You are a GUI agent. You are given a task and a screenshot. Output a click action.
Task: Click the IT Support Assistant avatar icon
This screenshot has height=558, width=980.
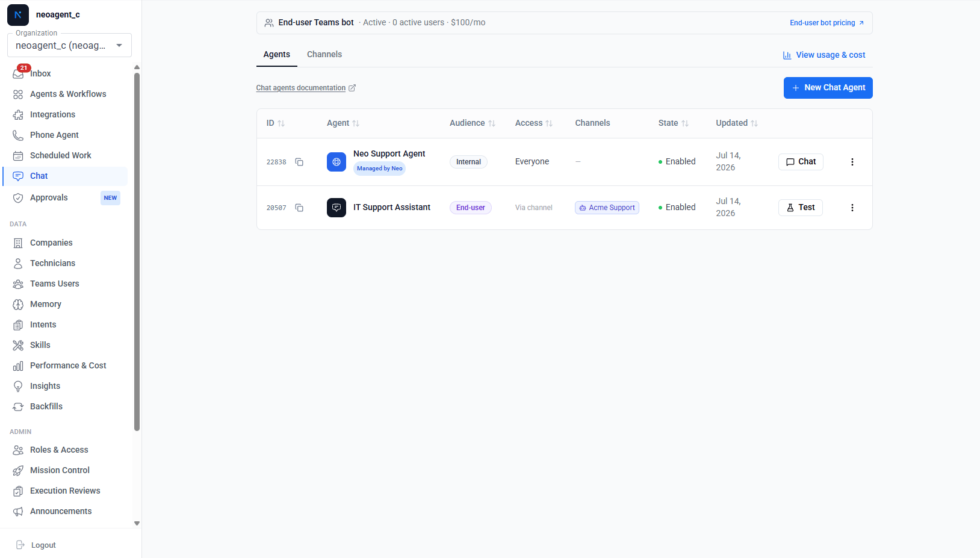pos(336,208)
